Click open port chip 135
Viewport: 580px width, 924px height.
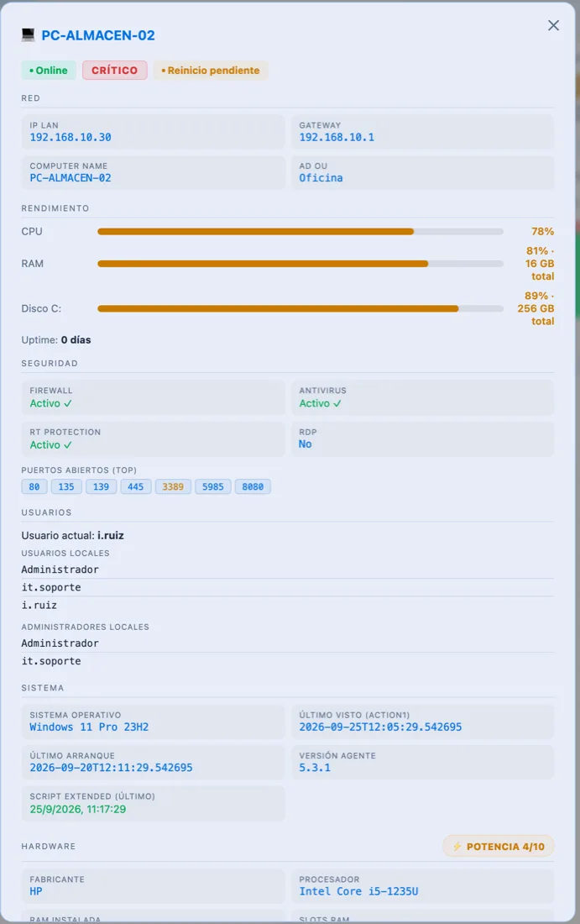point(66,486)
